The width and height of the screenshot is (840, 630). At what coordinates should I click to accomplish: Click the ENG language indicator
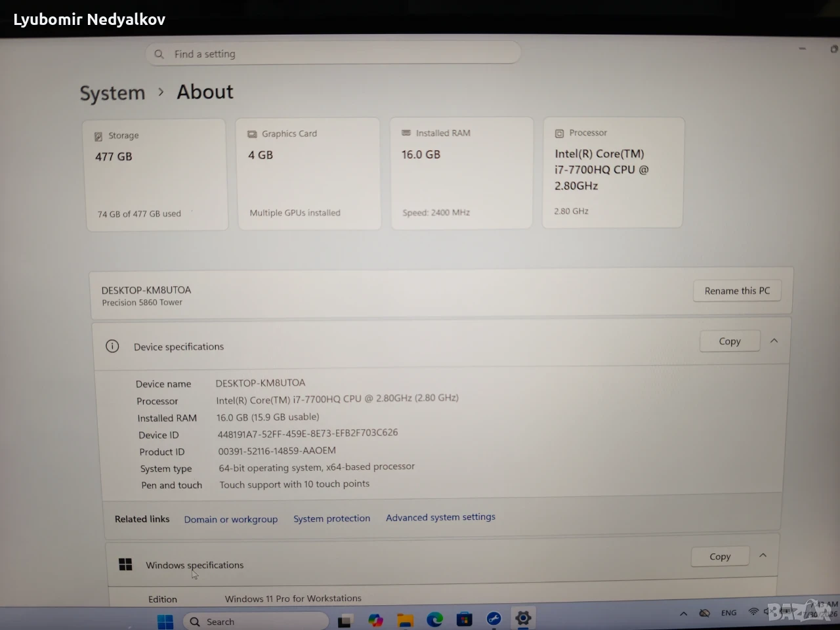tap(728, 613)
